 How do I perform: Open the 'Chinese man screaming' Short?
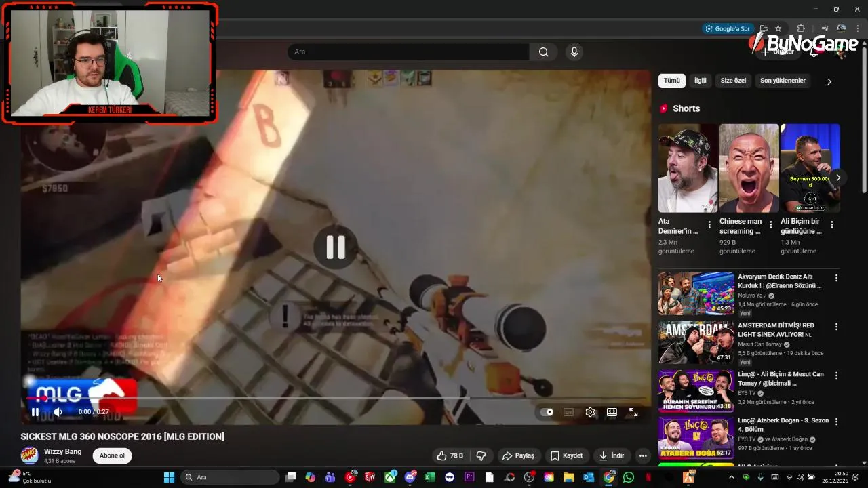pyautogui.click(x=749, y=168)
